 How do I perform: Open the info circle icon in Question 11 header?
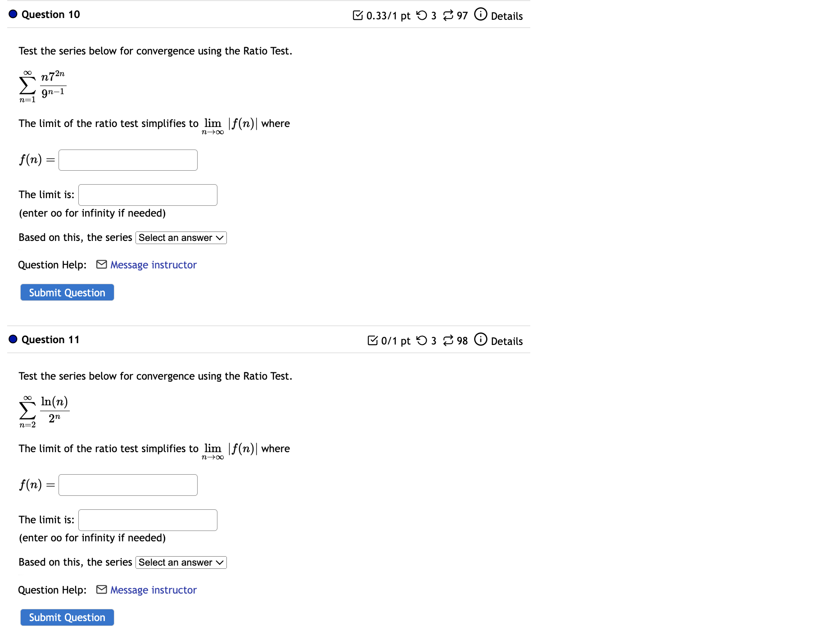tap(480, 340)
